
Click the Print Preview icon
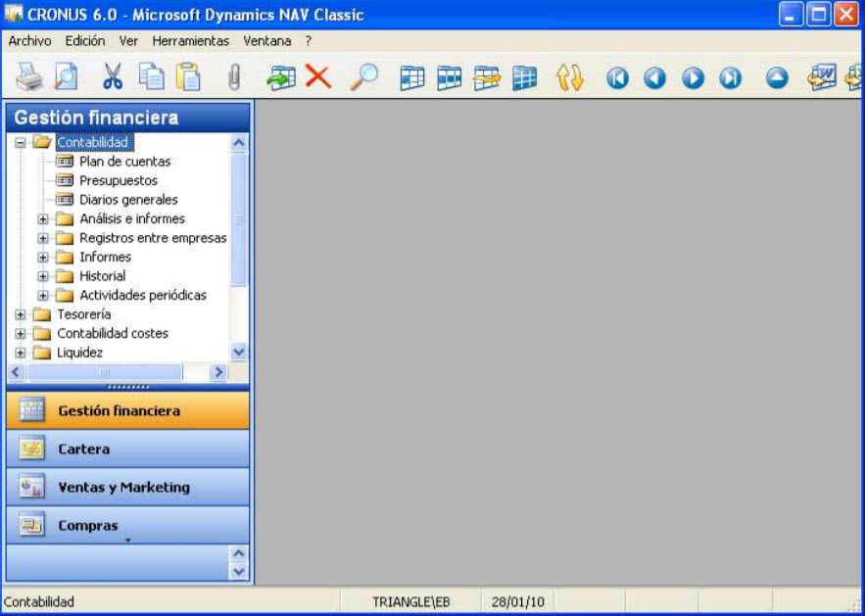[x=66, y=77]
